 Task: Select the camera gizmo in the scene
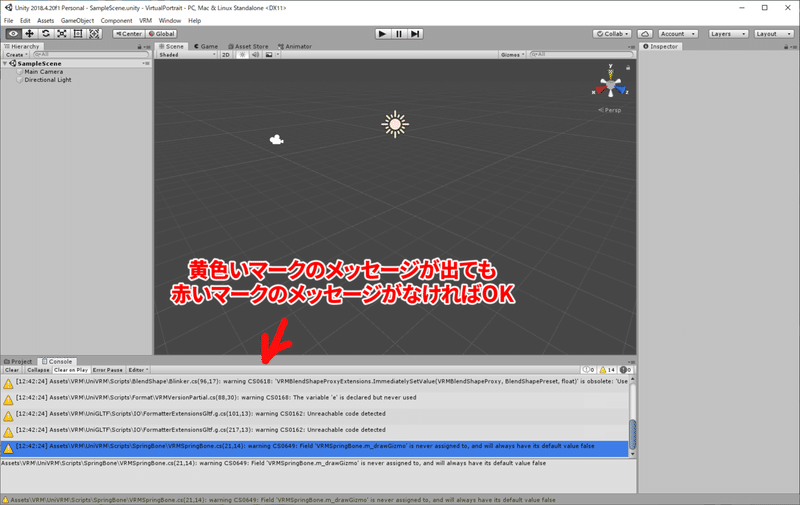coord(277,140)
